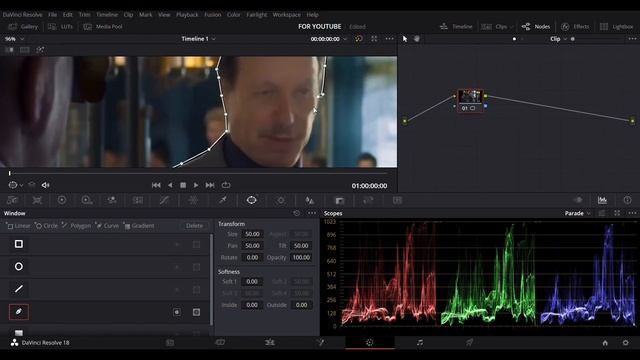Open the File menu

[53, 15]
